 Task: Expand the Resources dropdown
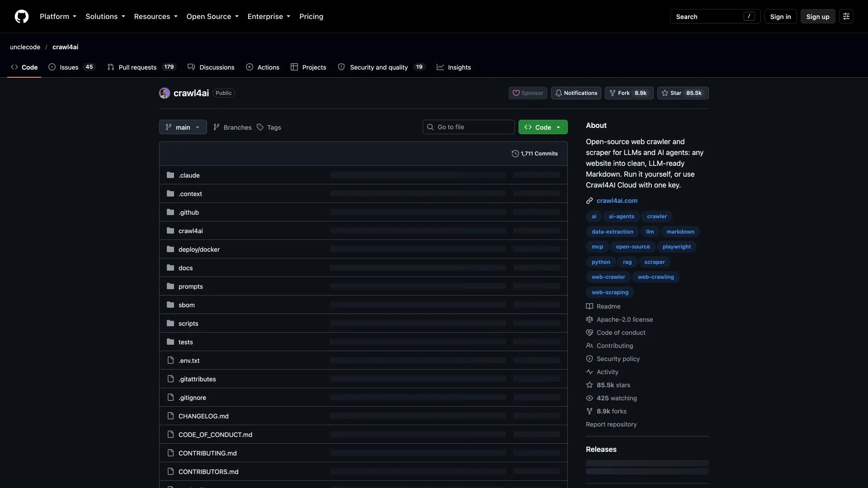click(x=156, y=17)
